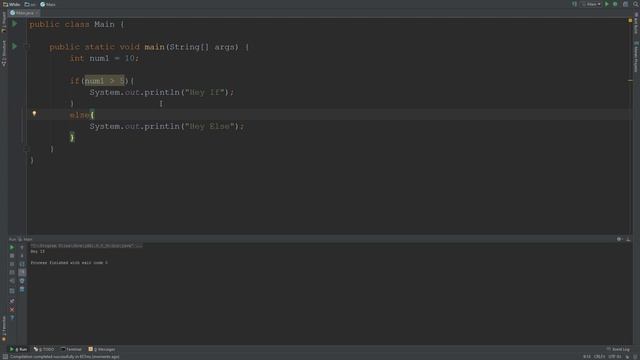Click "Process finished with exit code" line
The width and height of the screenshot is (640, 360).
click(69, 263)
